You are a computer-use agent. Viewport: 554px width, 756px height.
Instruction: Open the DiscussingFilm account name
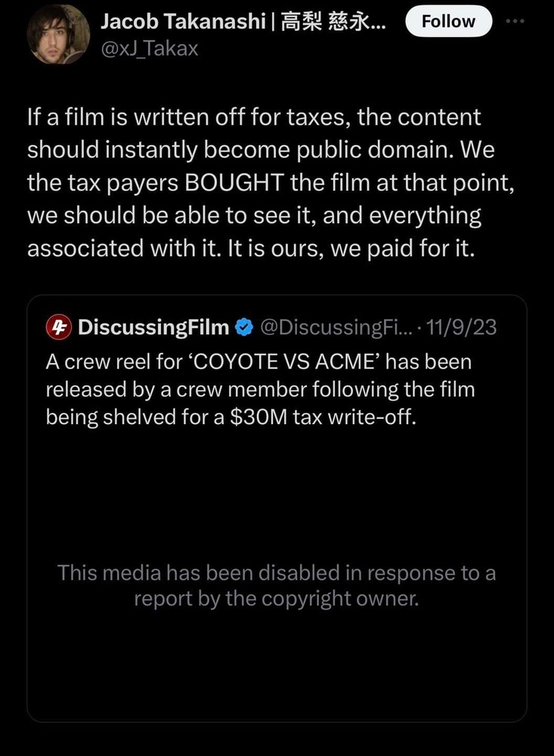point(153,327)
